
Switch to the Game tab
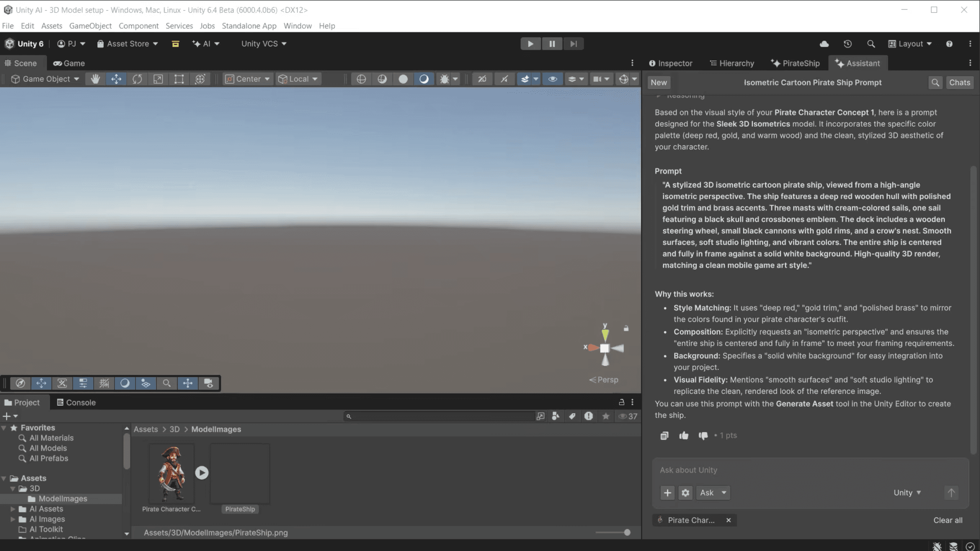pos(69,63)
